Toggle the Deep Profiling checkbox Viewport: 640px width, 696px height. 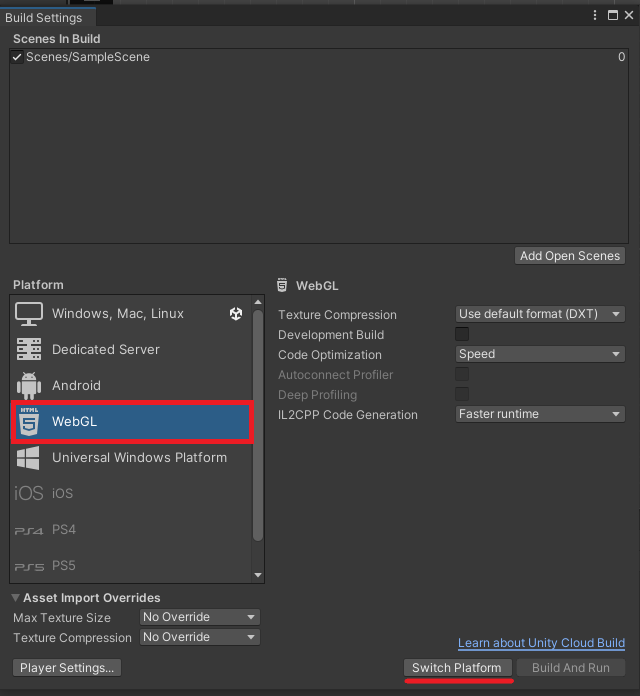[462, 394]
